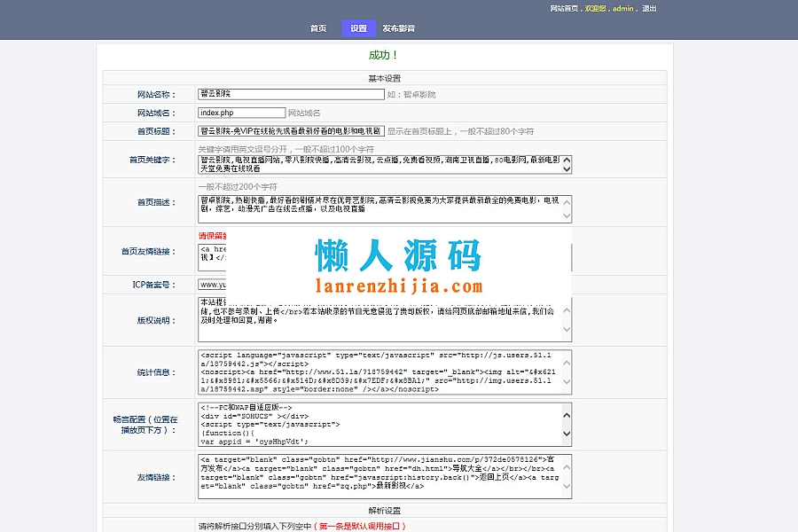Viewport: 798px width, 532px height.
Task: Click the hint text 如：智卓影院
Action: 411,95
